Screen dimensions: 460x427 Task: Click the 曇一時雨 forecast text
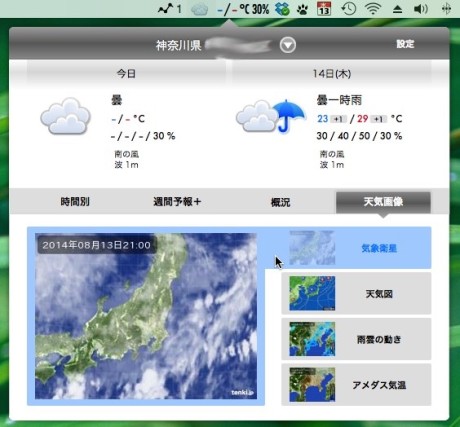click(339, 100)
